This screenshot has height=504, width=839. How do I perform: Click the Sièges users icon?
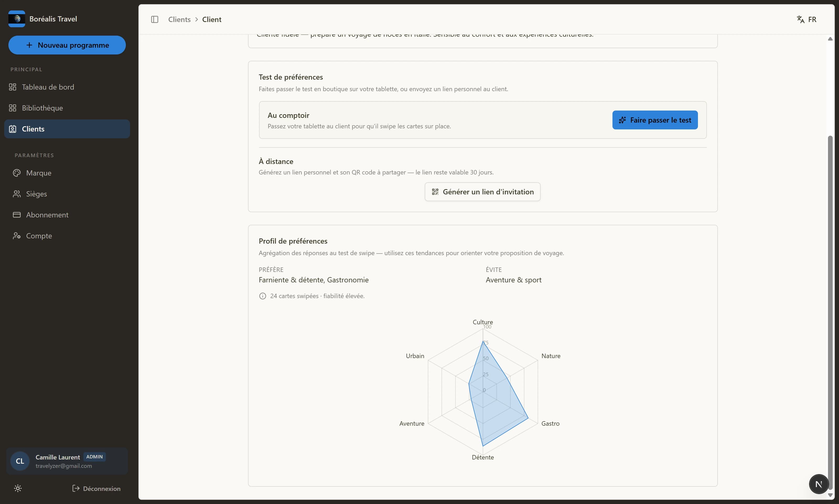(x=17, y=194)
